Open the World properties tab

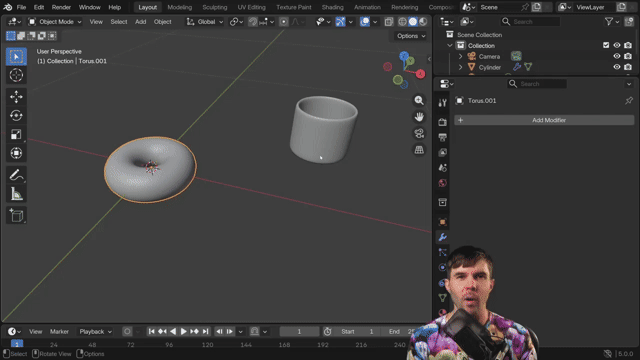(x=442, y=183)
